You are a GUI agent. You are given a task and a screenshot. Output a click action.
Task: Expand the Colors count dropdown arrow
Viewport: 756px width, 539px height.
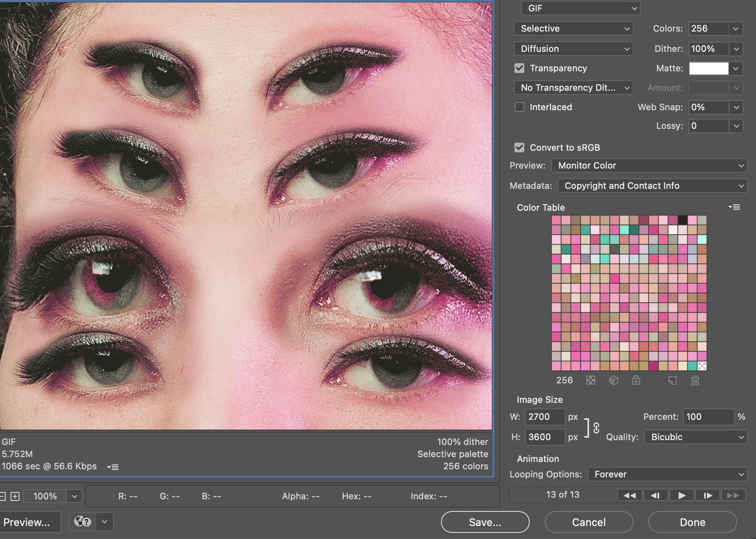pyautogui.click(x=736, y=28)
